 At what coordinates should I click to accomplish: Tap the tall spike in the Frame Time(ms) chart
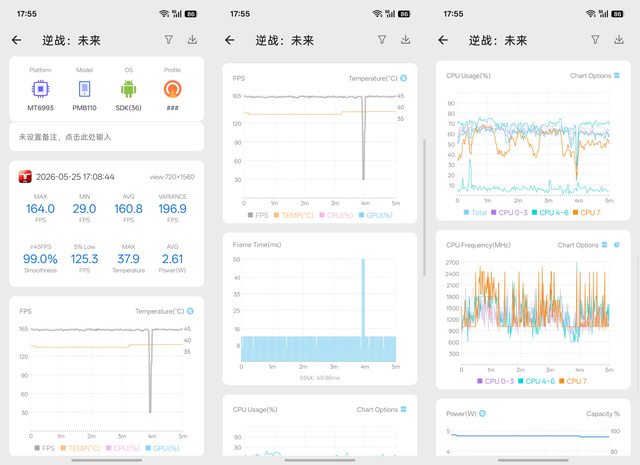click(363, 298)
